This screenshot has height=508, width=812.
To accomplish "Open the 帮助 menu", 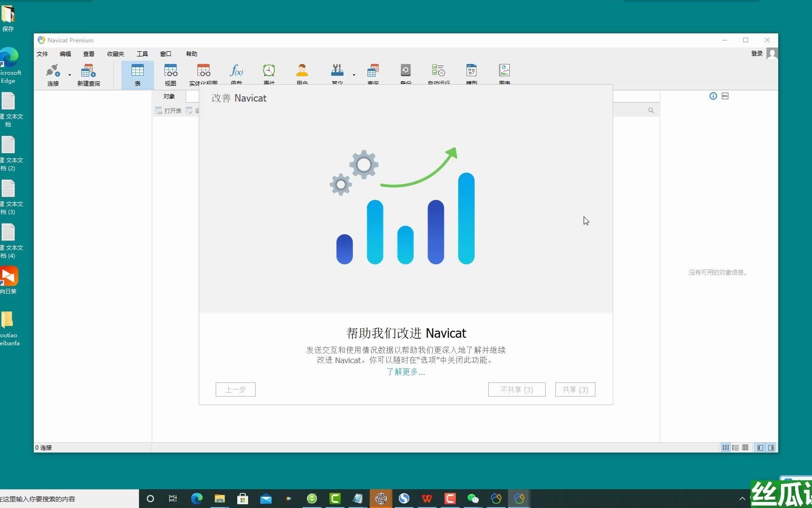I will 192,54.
